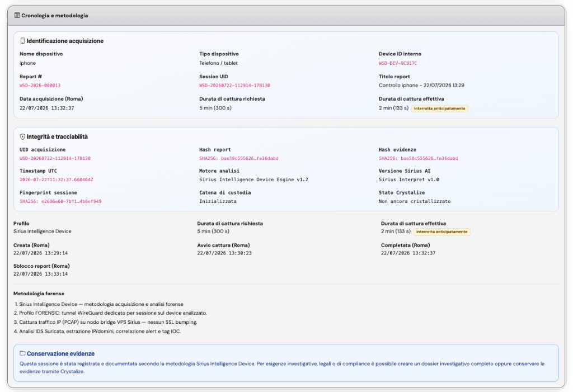The image size is (573, 392).
Task: Click the Non ancora cristallizzato status
Action: point(415,201)
